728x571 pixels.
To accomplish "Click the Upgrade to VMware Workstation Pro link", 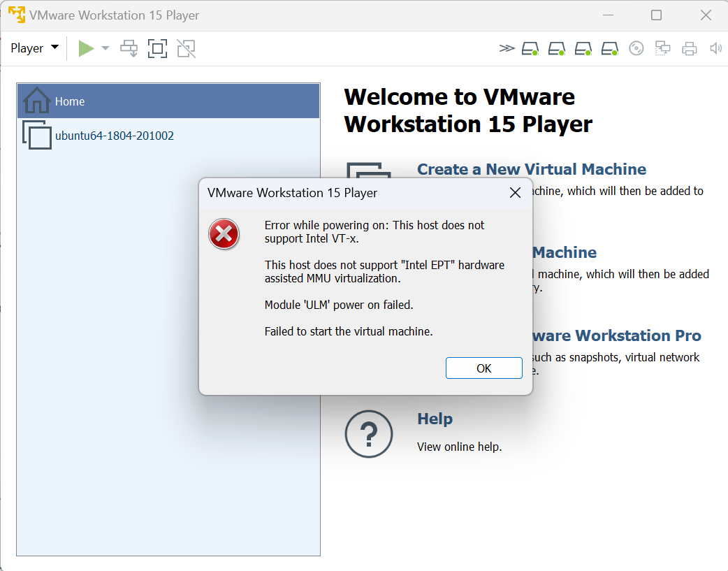I will pos(617,335).
